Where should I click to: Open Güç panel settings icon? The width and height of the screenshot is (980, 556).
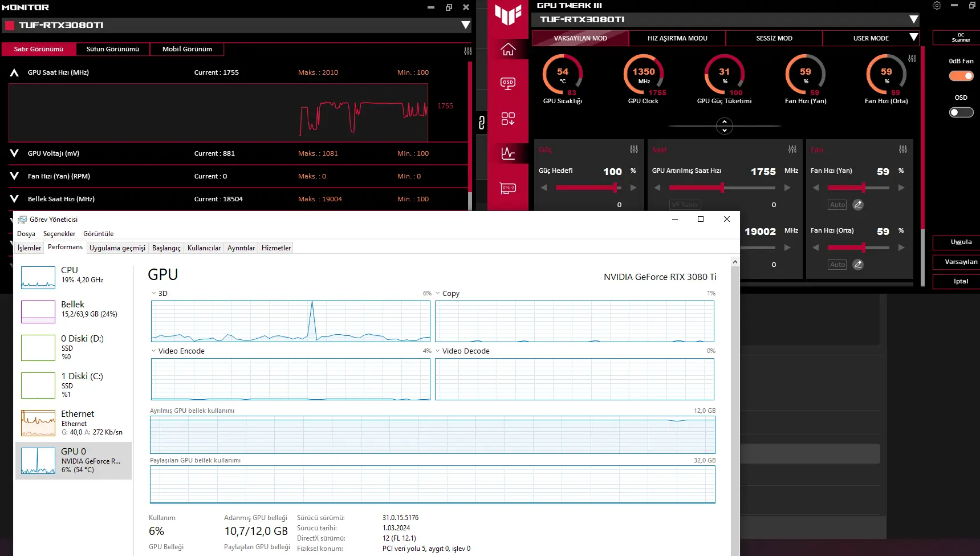634,149
